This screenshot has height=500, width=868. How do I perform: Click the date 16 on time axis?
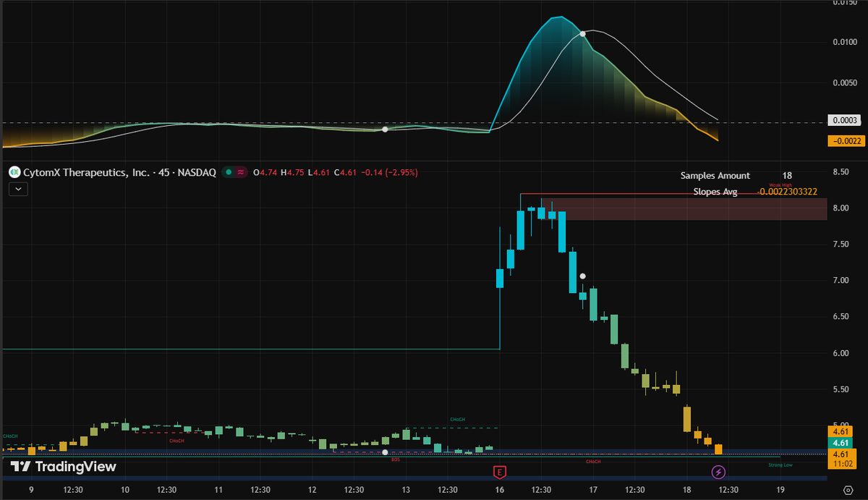tap(499, 490)
